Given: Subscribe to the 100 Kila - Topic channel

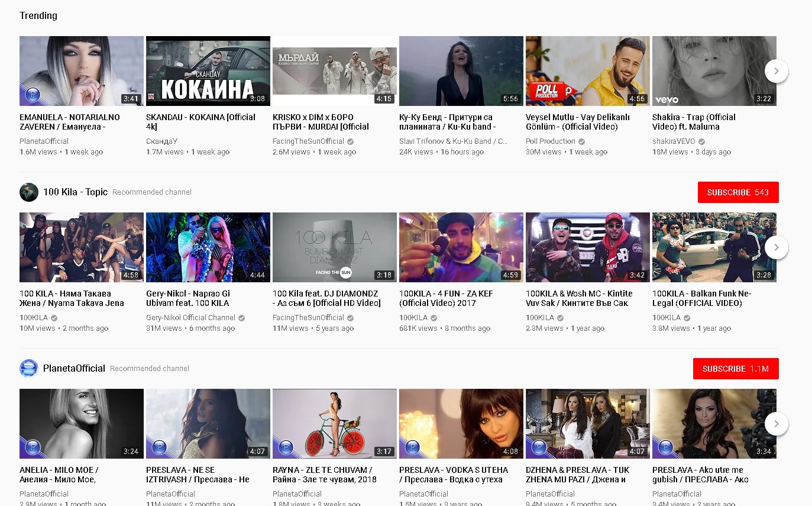Looking at the screenshot, I should 738,192.
